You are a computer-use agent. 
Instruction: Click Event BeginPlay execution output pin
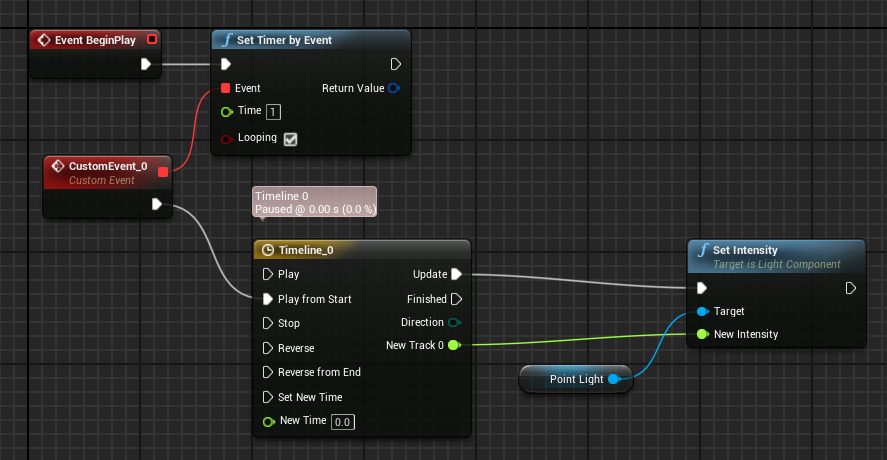pos(146,64)
